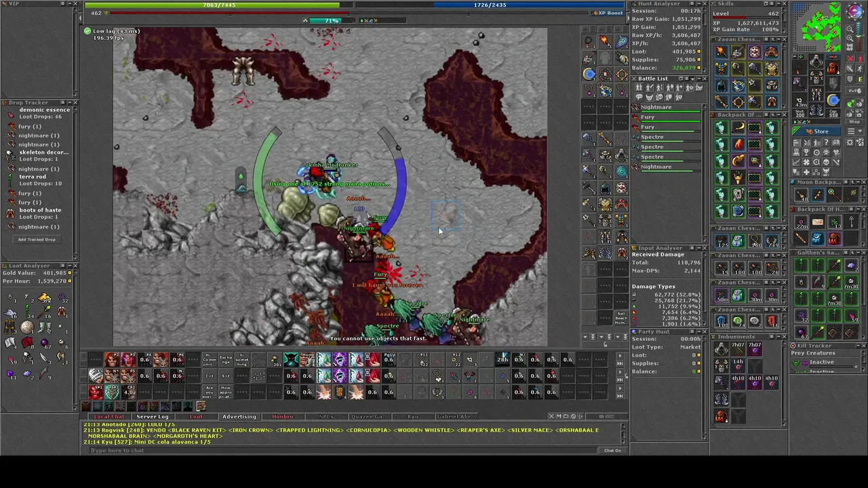
Task: Select the balanced fight mode
Action: click(850, 69)
